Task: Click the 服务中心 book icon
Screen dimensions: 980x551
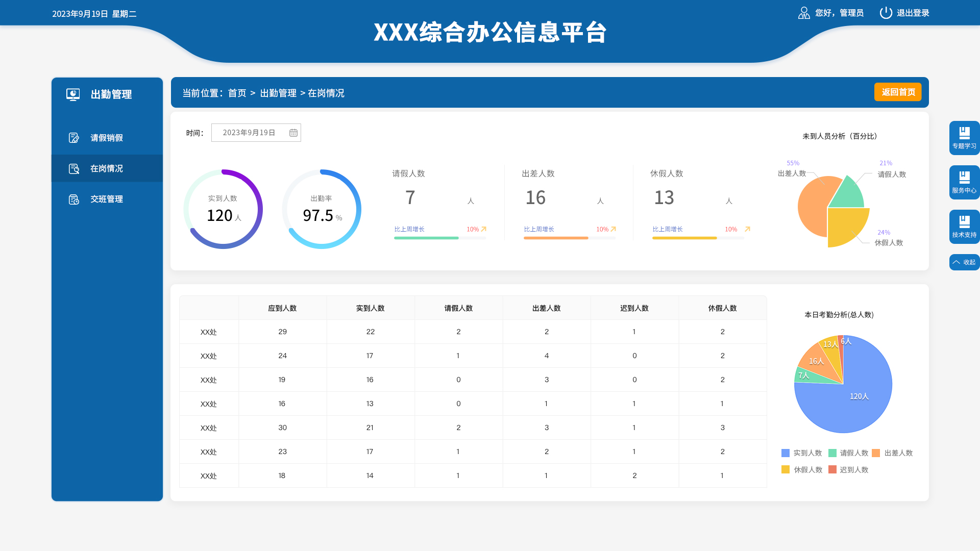Action: point(964,177)
